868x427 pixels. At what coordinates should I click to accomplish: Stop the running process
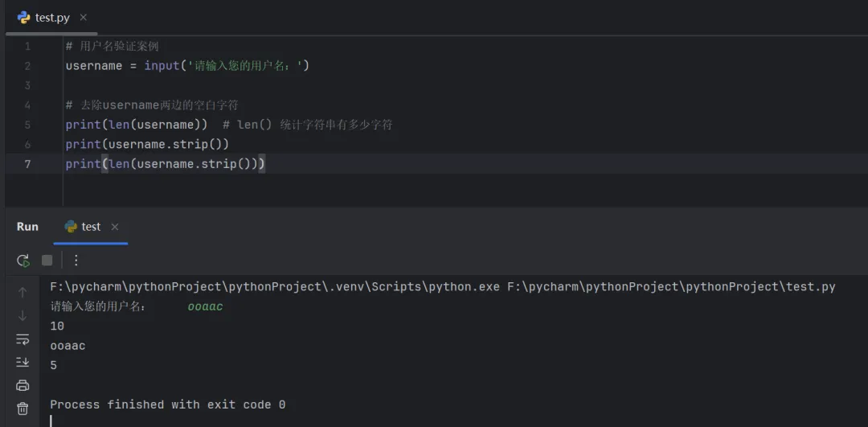(47, 261)
